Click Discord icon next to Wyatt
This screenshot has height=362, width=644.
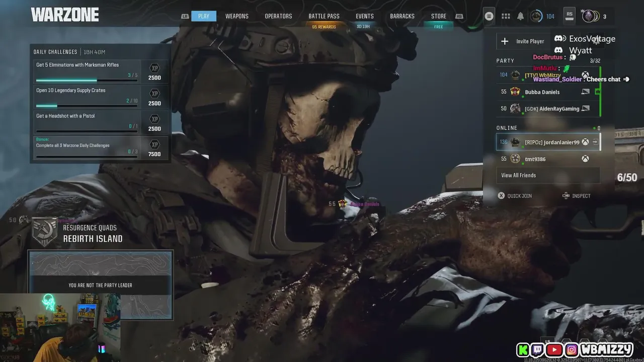coord(558,50)
